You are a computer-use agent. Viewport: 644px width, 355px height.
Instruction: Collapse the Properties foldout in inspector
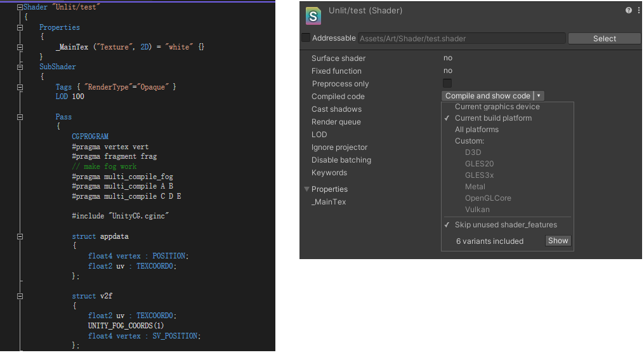point(307,189)
